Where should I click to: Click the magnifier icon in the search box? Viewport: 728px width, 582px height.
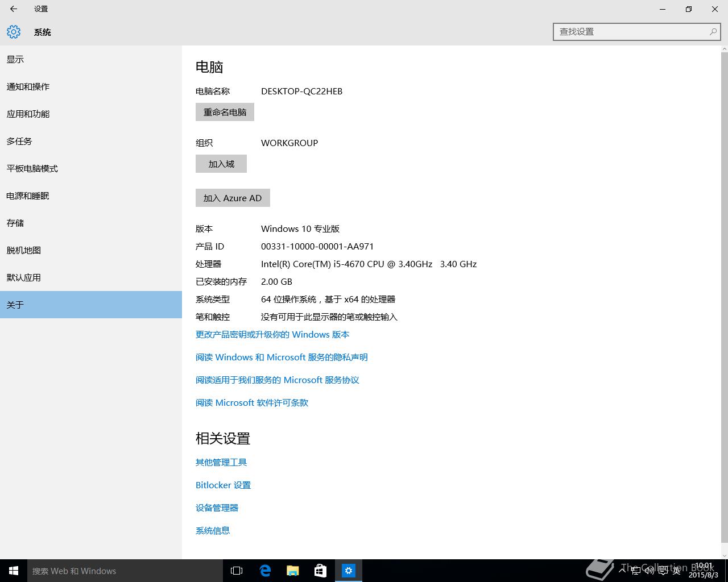point(713,32)
